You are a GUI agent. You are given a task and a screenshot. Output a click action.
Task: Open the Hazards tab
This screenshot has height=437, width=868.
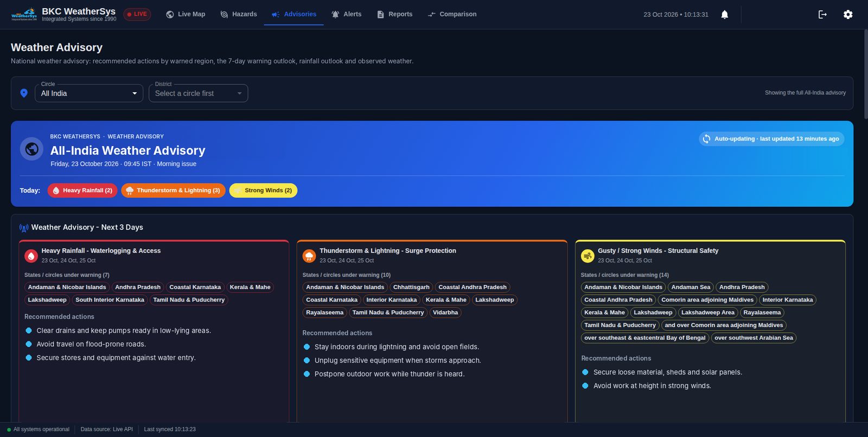coord(239,14)
